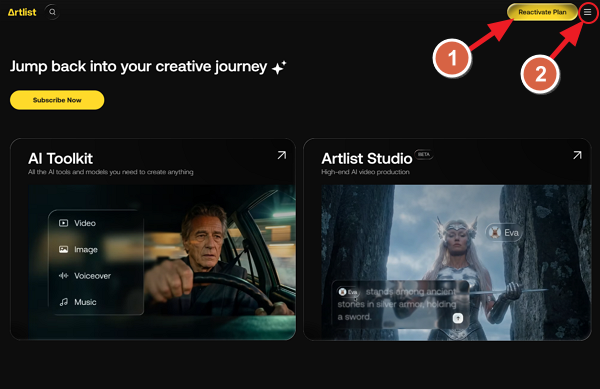
Task: Select the Image icon in toolkit list
Action: tap(64, 249)
